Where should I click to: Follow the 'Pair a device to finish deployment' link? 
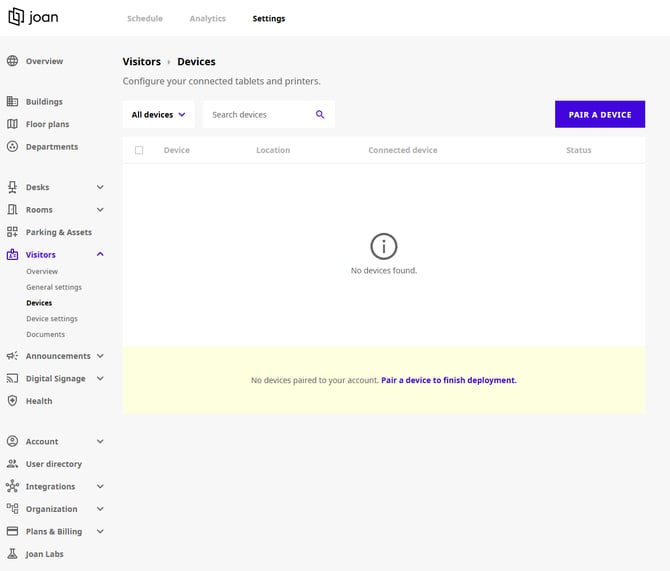click(x=448, y=380)
